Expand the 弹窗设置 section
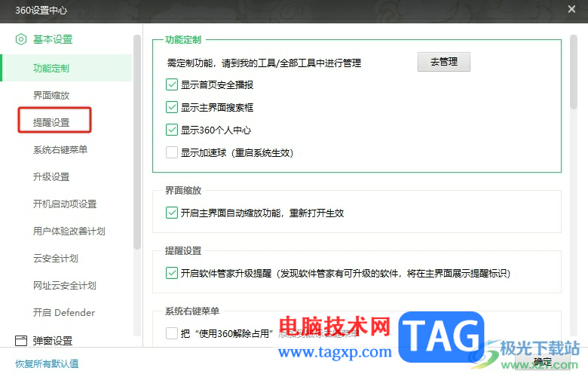This screenshot has height=377, width=588. (53, 341)
